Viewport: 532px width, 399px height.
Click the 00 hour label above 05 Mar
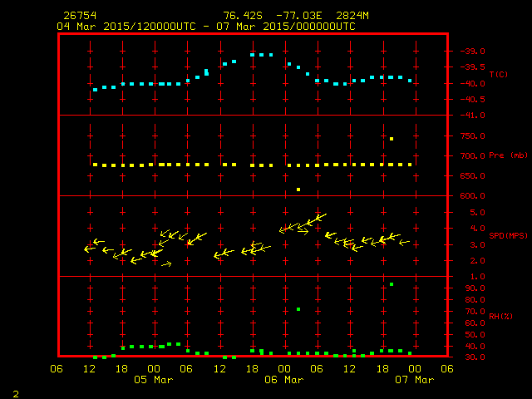(154, 369)
